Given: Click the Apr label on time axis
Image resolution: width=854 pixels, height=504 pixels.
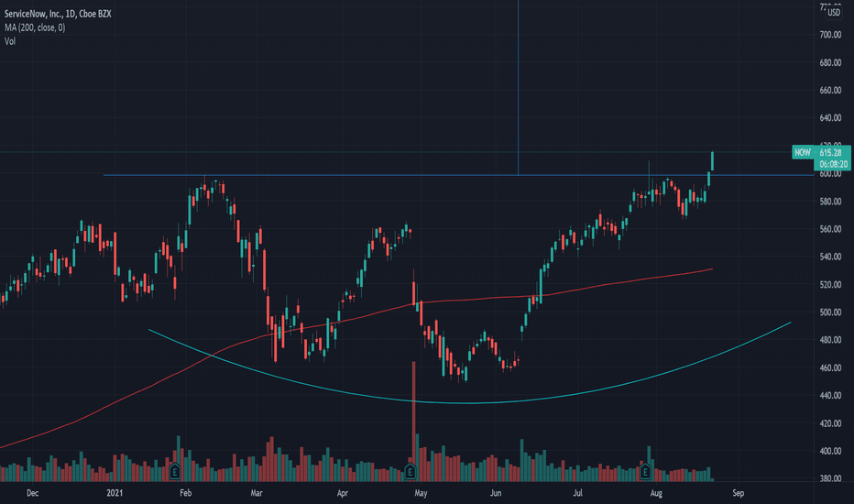Looking at the screenshot, I should click(x=342, y=493).
